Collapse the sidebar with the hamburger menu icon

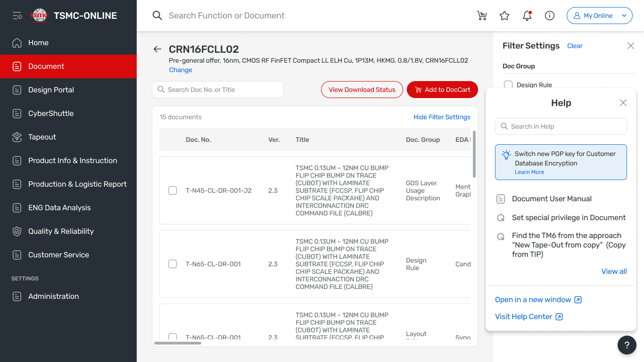pos(17,16)
